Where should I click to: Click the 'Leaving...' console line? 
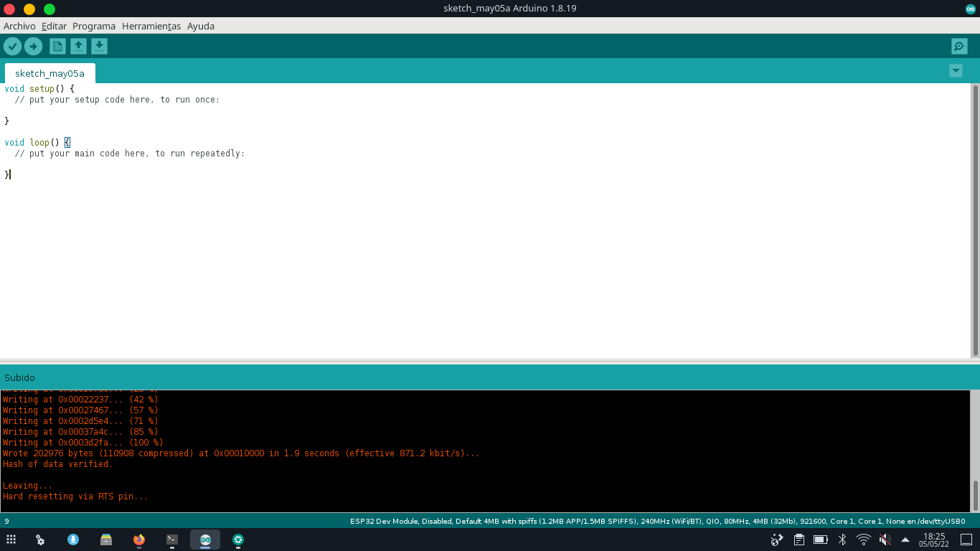28,486
